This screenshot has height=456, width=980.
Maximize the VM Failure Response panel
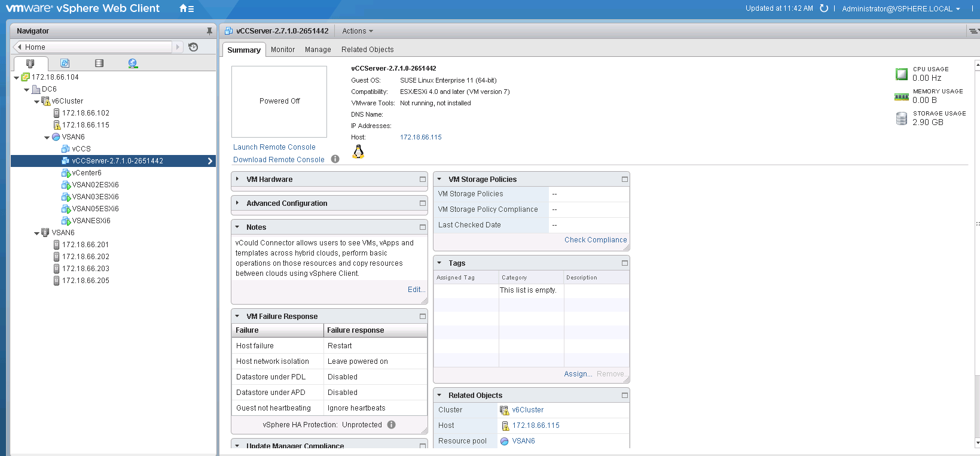(x=423, y=317)
